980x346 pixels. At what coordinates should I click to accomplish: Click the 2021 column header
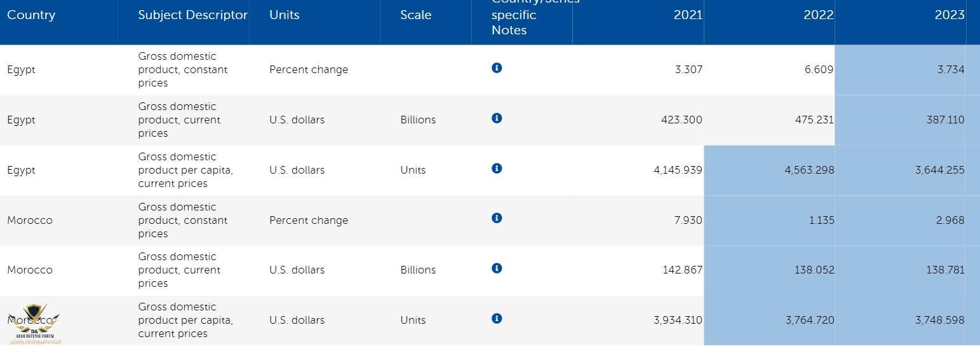click(x=688, y=15)
